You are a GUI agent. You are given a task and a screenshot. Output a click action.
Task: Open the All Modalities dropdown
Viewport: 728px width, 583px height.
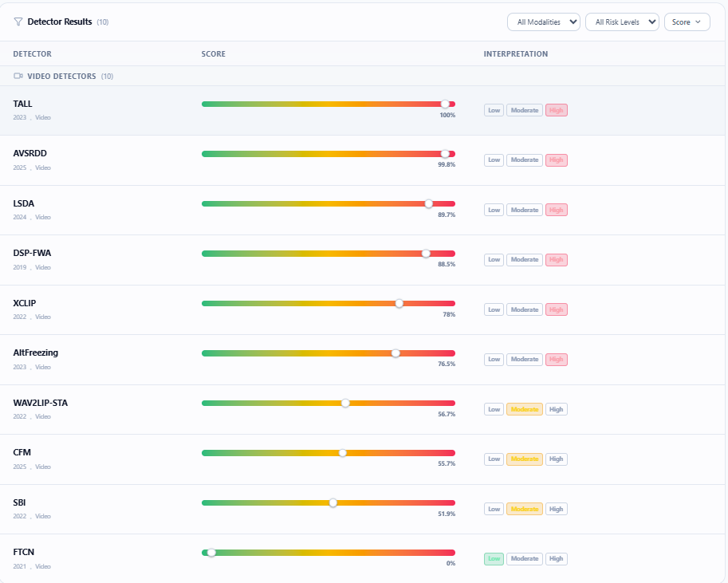tap(544, 22)
